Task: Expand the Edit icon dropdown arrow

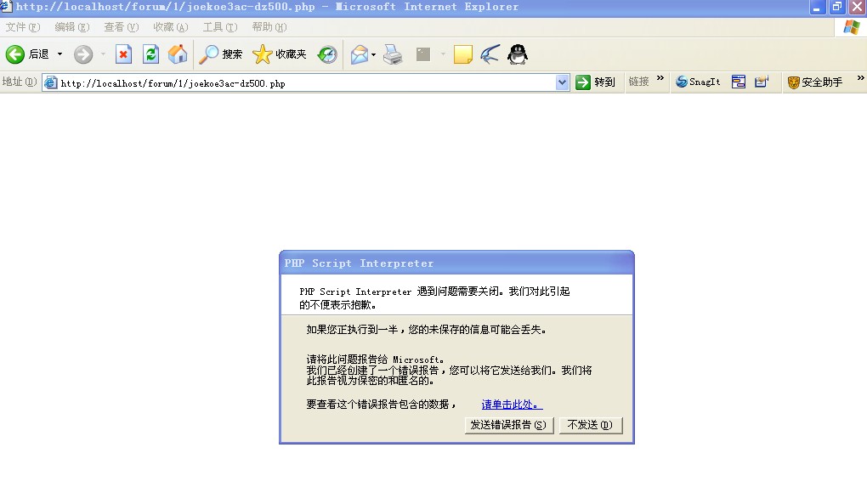Action: (x=443, y=54)
